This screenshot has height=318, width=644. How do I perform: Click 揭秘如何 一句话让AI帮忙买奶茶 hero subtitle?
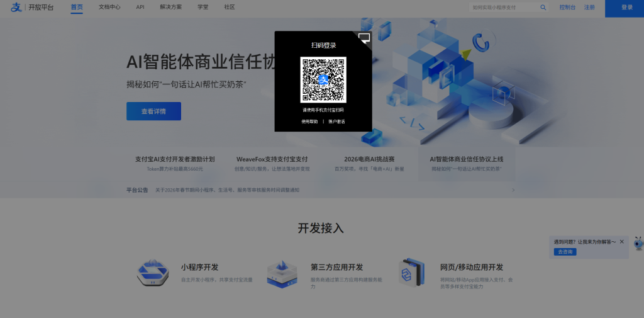pyautogui.click(x=186, y=84)
